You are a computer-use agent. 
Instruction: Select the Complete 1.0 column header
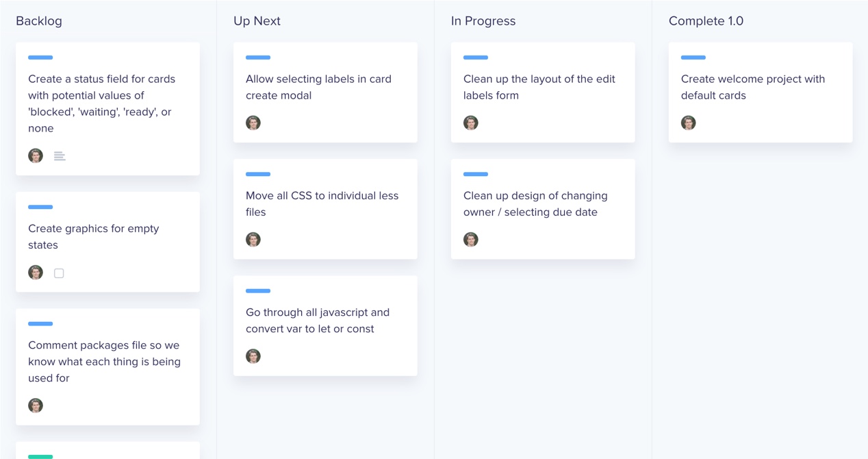pos(706,21)
